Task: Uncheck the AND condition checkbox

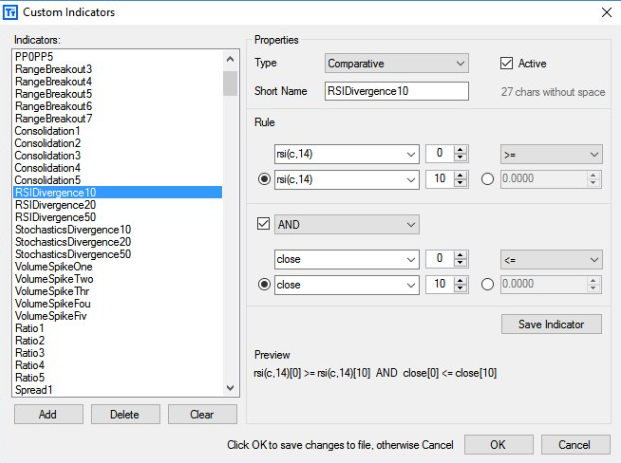Action: [x=263, y=224]
